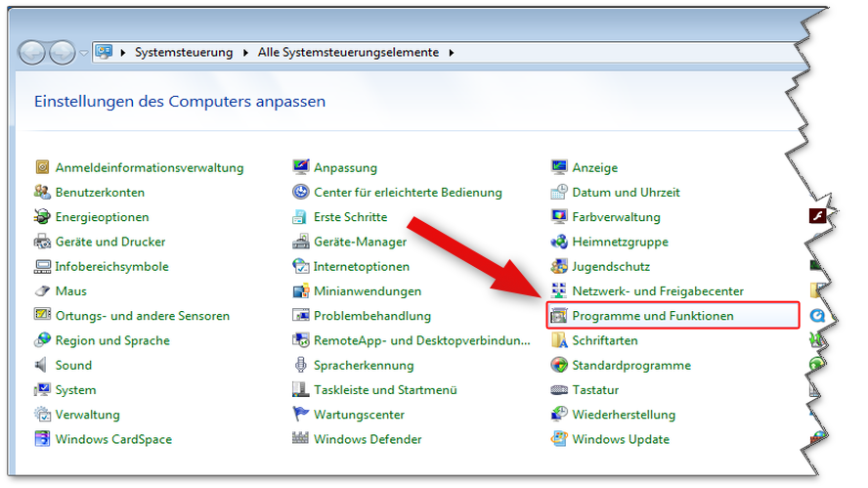This screenshot has height=488, width=868.
Task: Click the Geräte-Manager icon
Action: pyautogui.click(x=301, y=242)
